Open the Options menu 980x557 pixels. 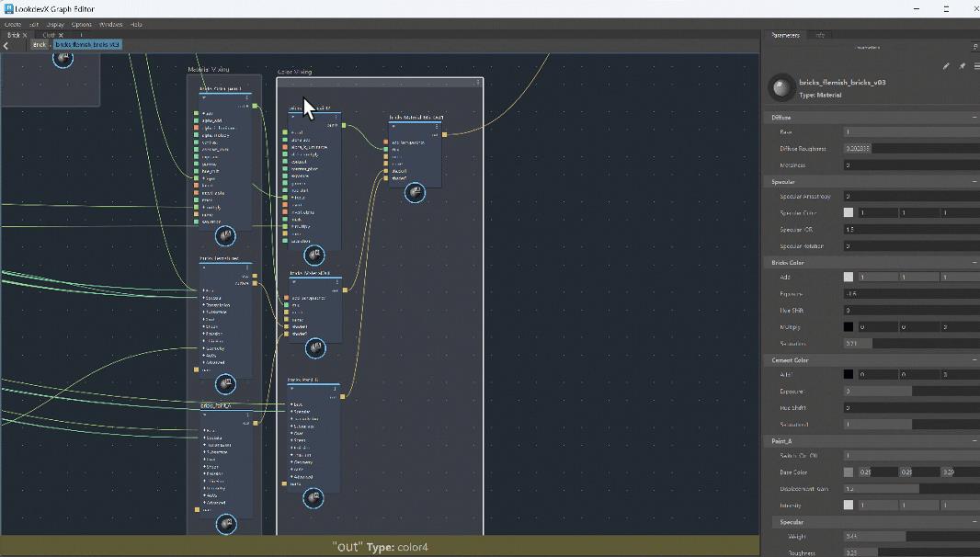tap(81, 25)
